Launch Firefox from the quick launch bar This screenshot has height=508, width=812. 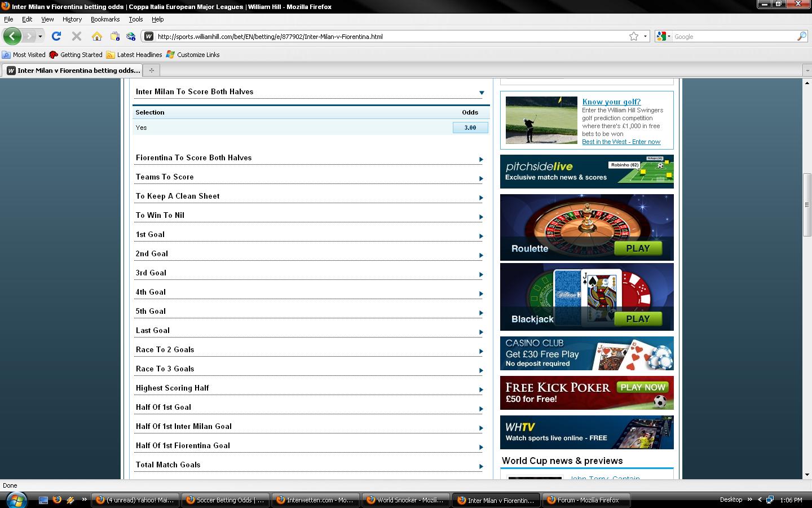[57, 500]
